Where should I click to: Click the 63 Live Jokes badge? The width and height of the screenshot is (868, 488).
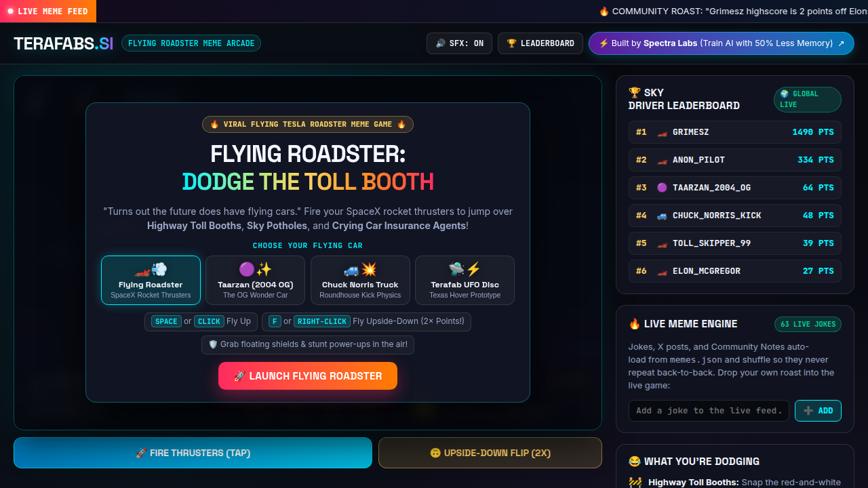coord(808,324)
